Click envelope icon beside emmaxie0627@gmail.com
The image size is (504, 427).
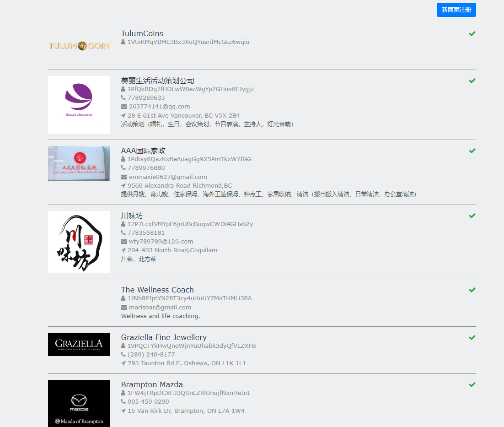pyautogui.click(x=124, y=177)
